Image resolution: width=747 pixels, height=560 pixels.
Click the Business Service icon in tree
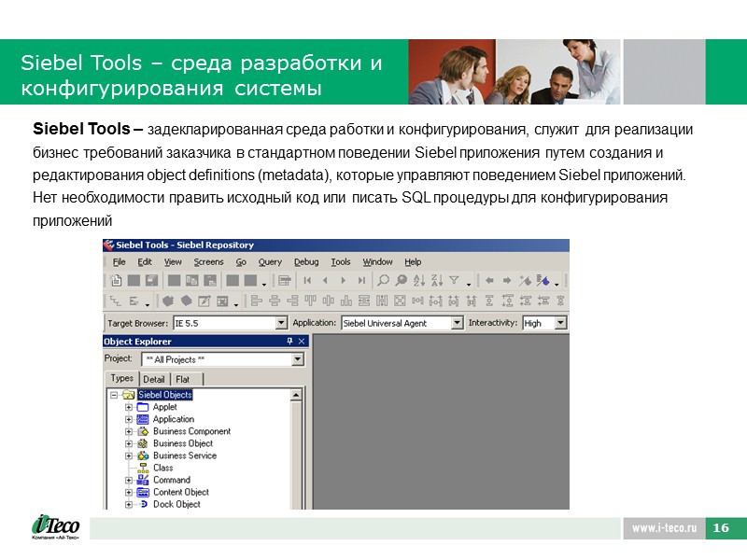point(143,455)
